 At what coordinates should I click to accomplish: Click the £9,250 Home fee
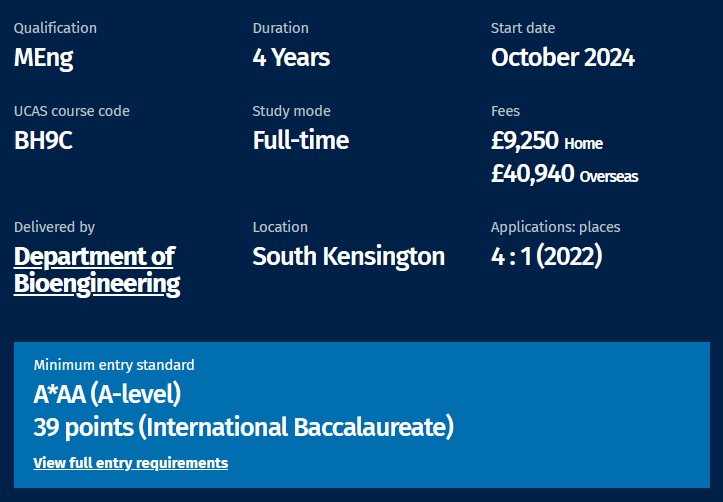547,141
